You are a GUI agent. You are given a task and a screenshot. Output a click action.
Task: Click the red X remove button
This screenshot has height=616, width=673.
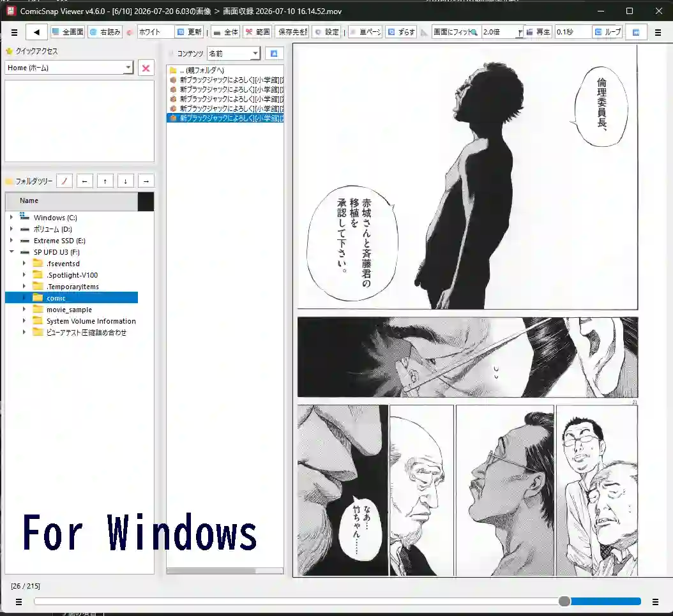[x=146, y=68]
